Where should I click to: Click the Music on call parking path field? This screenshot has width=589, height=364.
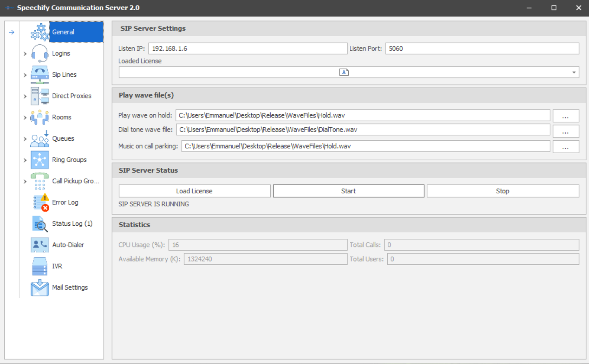point(366,146)
